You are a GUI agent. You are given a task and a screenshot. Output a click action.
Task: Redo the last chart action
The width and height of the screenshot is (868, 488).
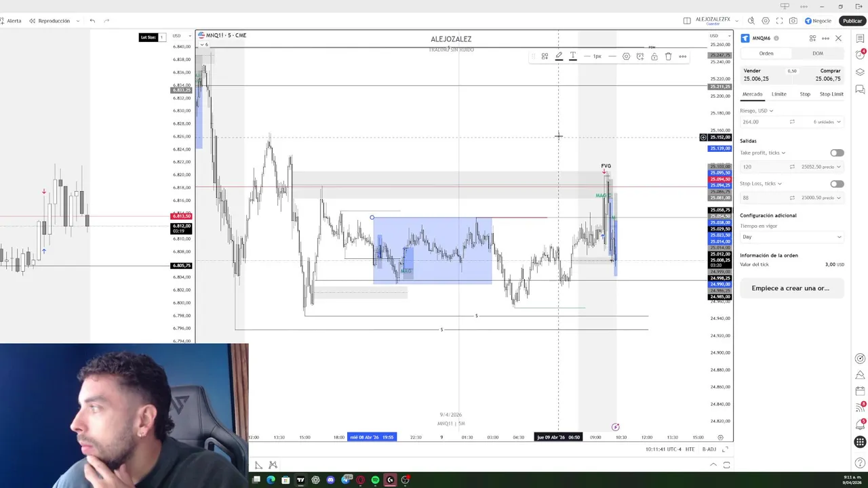coord(106,21)
